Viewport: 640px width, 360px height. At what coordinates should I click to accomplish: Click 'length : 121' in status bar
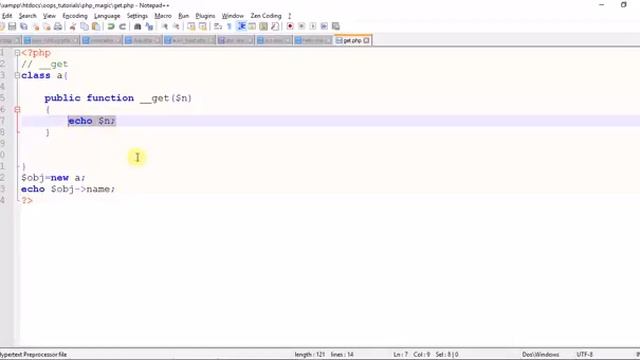coord(309,354)
